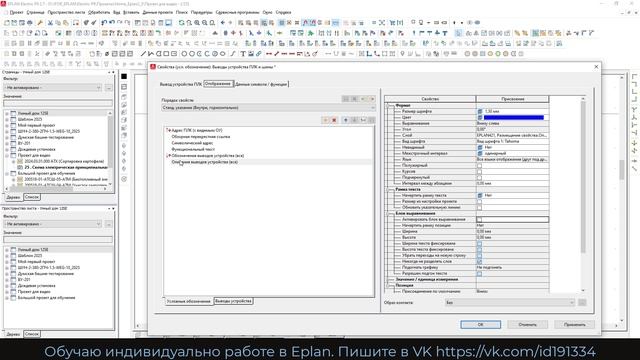Toggle the Разрешен подгон текста checkbox

point(480,273)
